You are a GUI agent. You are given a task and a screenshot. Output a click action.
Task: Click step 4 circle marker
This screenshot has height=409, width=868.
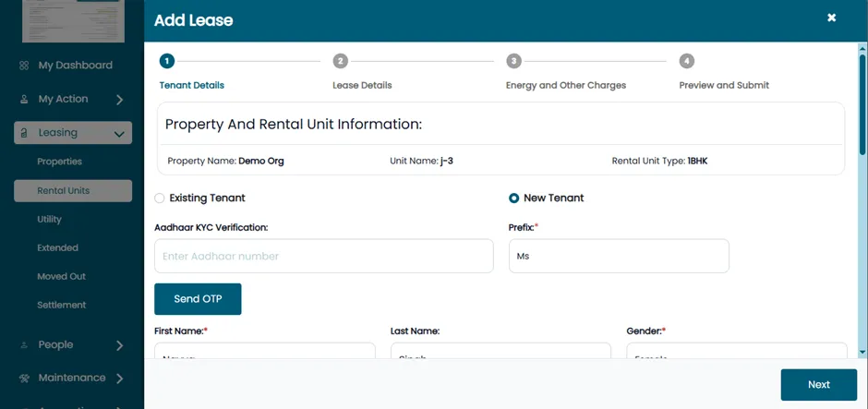point(687,61)
